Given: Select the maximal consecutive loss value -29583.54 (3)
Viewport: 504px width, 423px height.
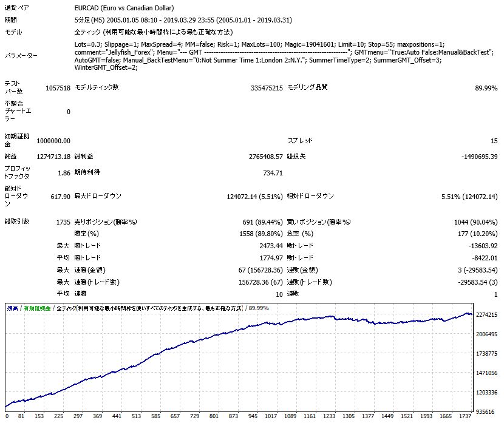Looking at the screenshot, I should (478, 282).
